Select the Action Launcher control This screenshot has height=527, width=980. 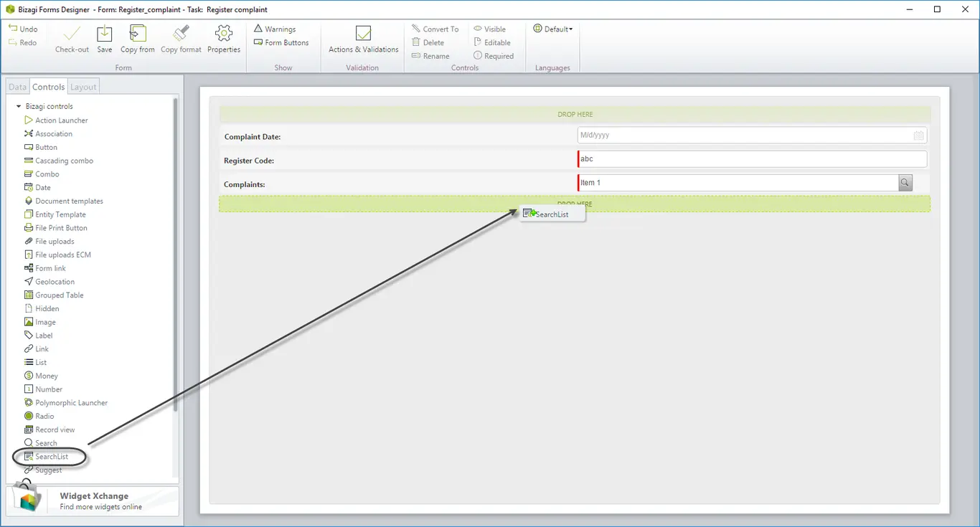[x=56, y=120]
